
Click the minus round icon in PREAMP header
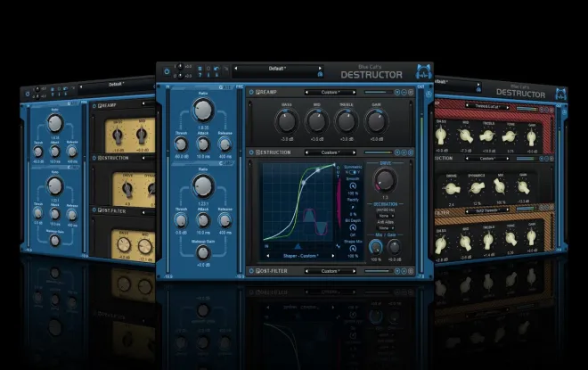pyautogui.click(x=404, y=93)
